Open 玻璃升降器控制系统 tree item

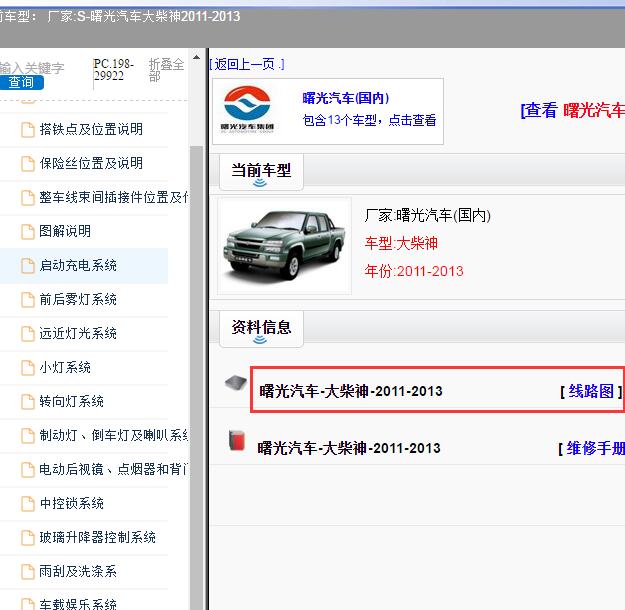click(x=97, y=537)
